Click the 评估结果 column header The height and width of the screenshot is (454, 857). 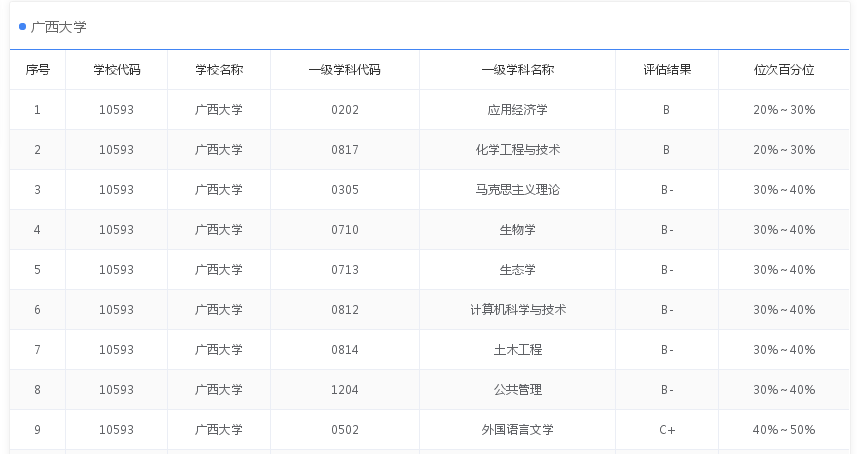tap(667, 70)
